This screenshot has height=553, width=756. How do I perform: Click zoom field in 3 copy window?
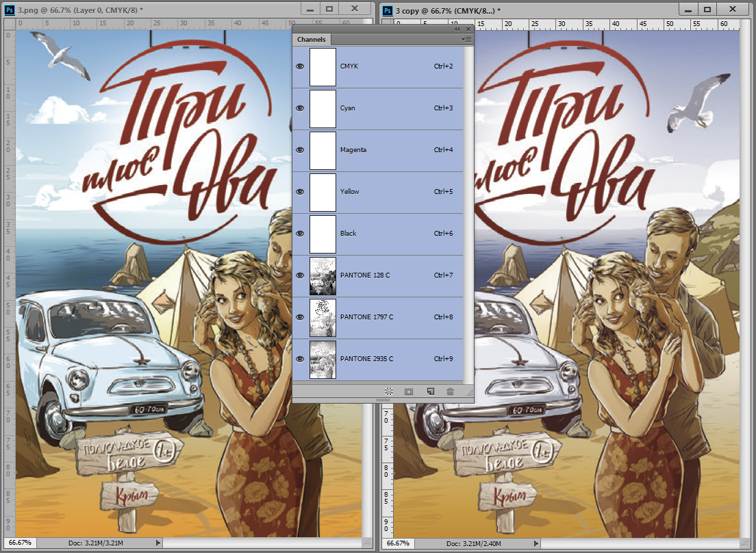pos(399,543)
